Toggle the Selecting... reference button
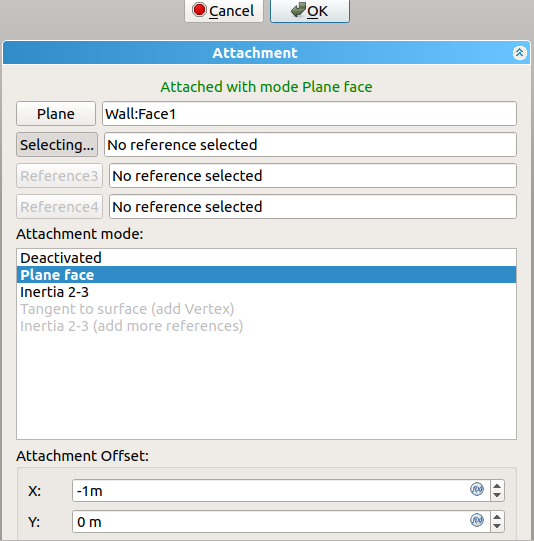 click(57, 145)
